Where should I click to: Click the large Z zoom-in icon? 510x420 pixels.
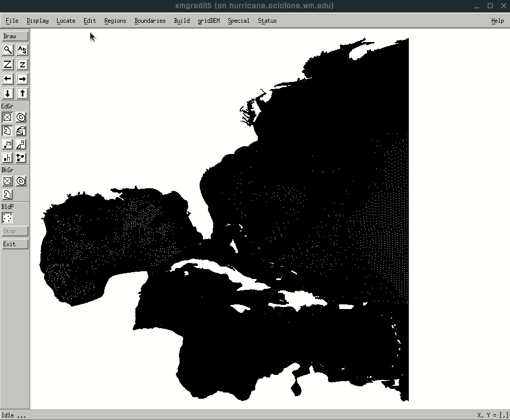(x=8, y=64)
